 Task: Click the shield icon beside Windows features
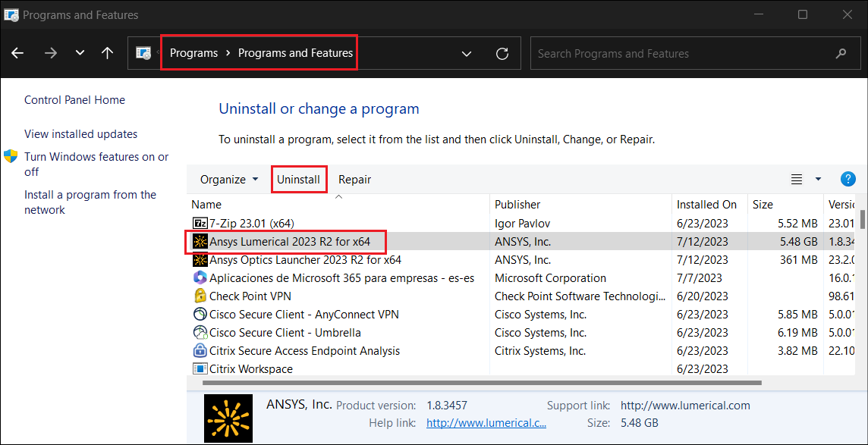click(11, 156)
